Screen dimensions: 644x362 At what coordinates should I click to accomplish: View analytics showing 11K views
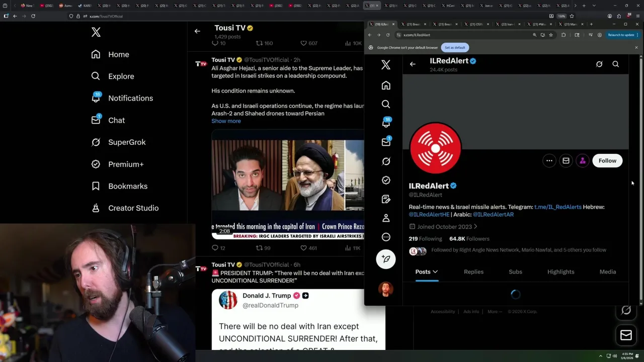352,248
